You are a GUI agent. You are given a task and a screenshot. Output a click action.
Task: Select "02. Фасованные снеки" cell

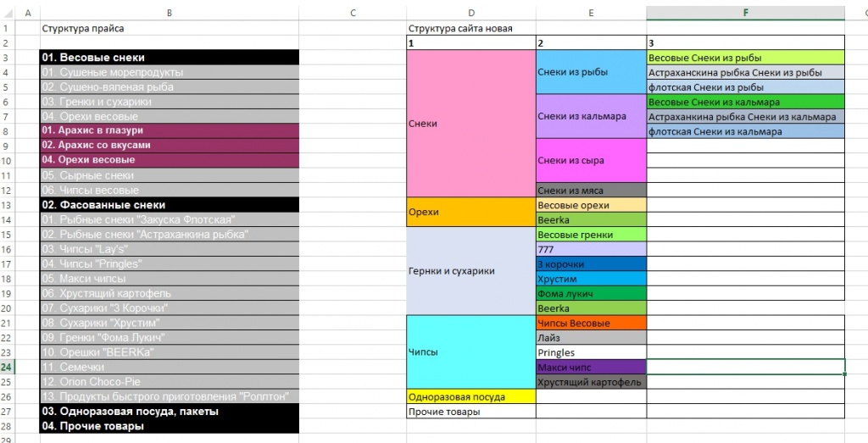click(170, 205)
